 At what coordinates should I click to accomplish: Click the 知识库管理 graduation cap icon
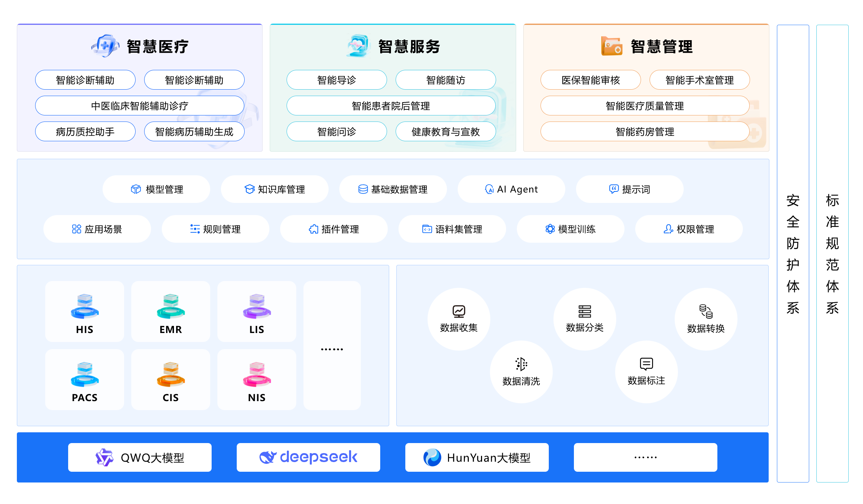coord(249,189)
